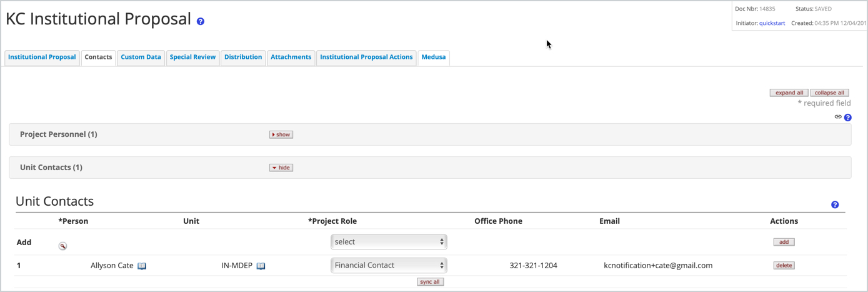Open the directory book icon next to IN-MDEP

(261, 266)
